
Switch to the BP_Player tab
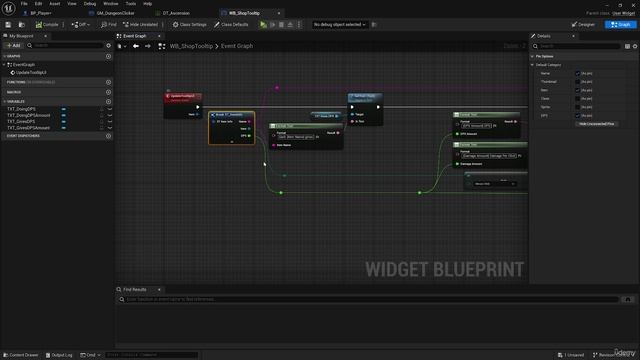(x=41, y=13)
